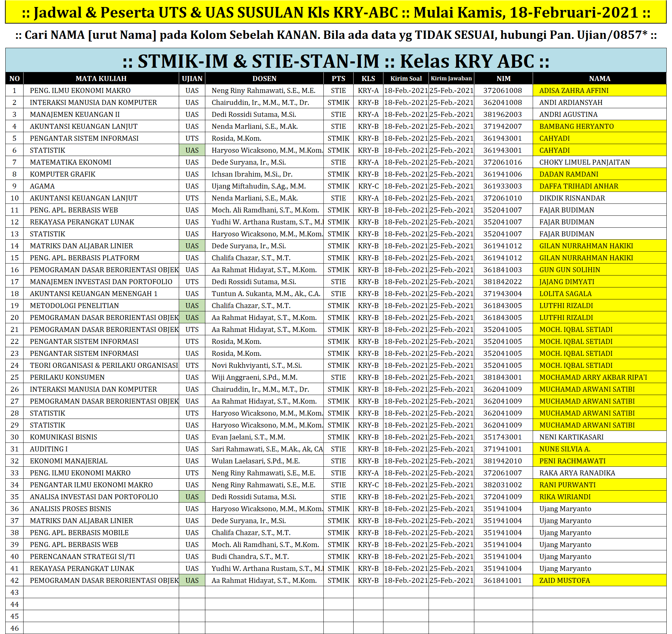
Task: Click the course EKONOMI MANAJERIAL
Action: click(68, 461)
